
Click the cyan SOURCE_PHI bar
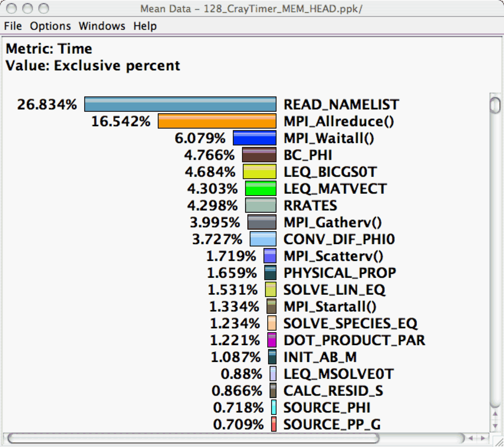[274, 407]
